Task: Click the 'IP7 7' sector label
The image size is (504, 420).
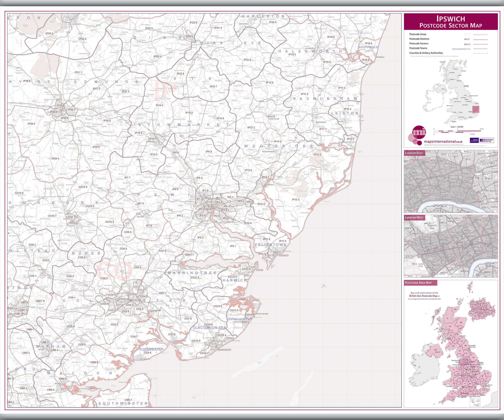Action: coord(127,178)
